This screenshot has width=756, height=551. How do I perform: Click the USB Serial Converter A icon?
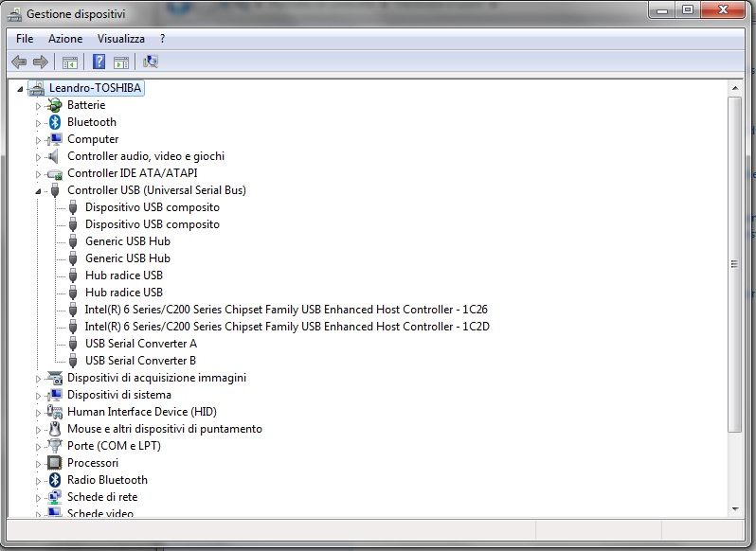tap(73, 344)
